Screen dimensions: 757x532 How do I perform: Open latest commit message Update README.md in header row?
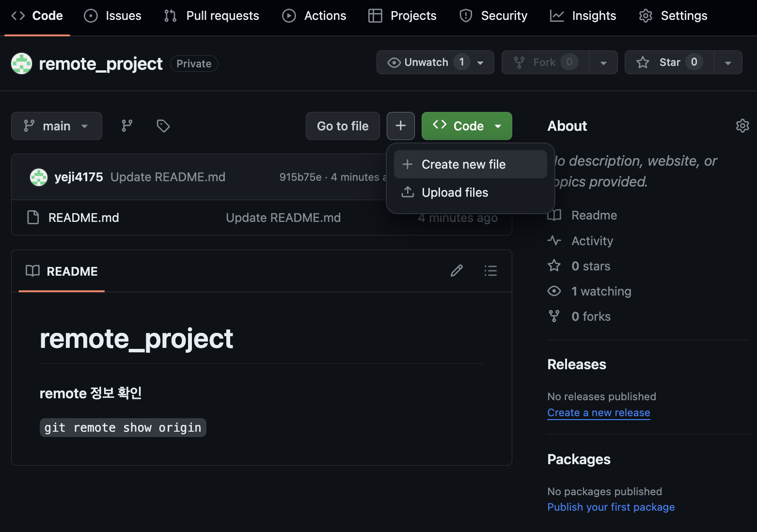coord(168,177)
